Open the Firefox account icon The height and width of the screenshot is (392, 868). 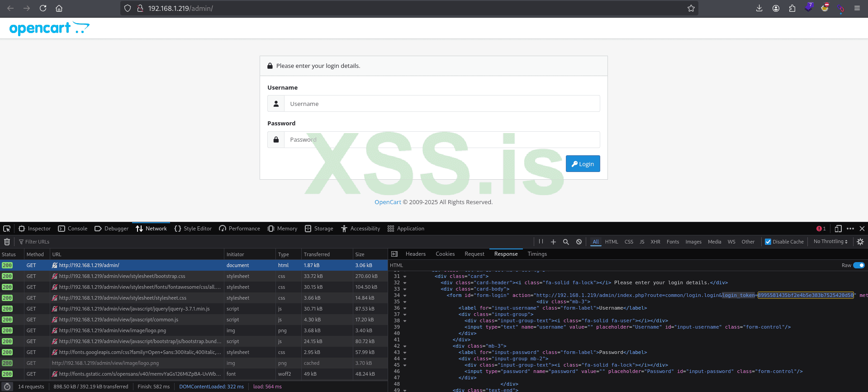click(x=776, y=8)
